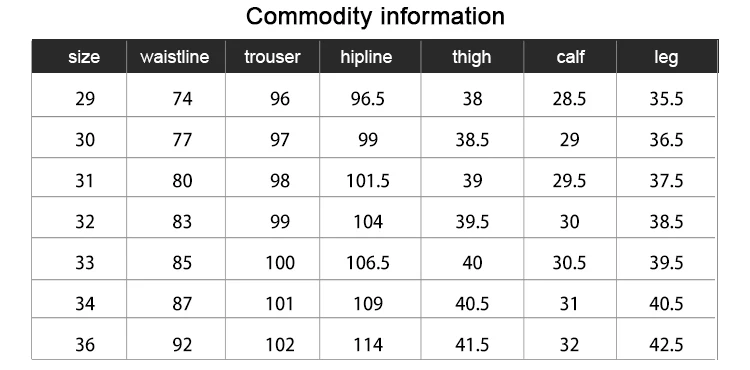Image resolution: width=750 pixels, height=370 pixels.
Task: Select the 'hipline' header cell
Action: (366, 57)
